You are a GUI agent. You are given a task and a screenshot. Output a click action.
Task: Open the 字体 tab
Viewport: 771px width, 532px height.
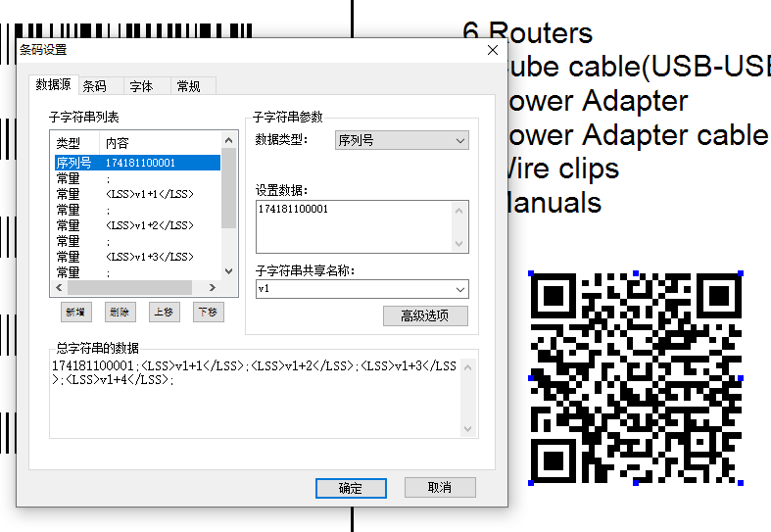pyautogui.click(x=147, y=86)
